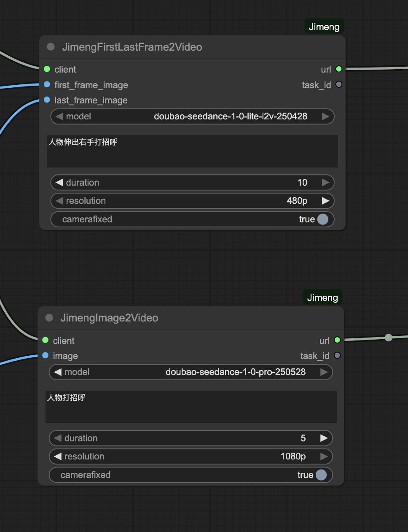Select the JimengImage2Video node title
This screenshot has width=408, height=532.
(x=109, y=318)
